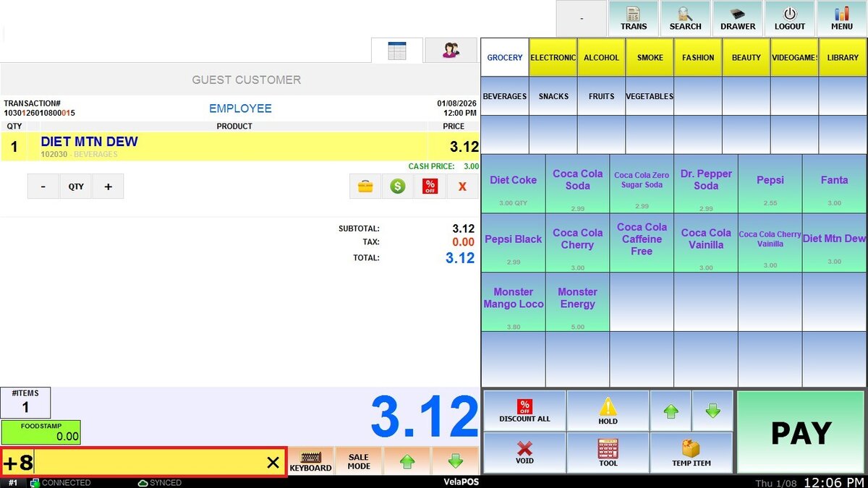Add Pepsi Black product
The image size is (868, 488).
(x=513, y=242)
